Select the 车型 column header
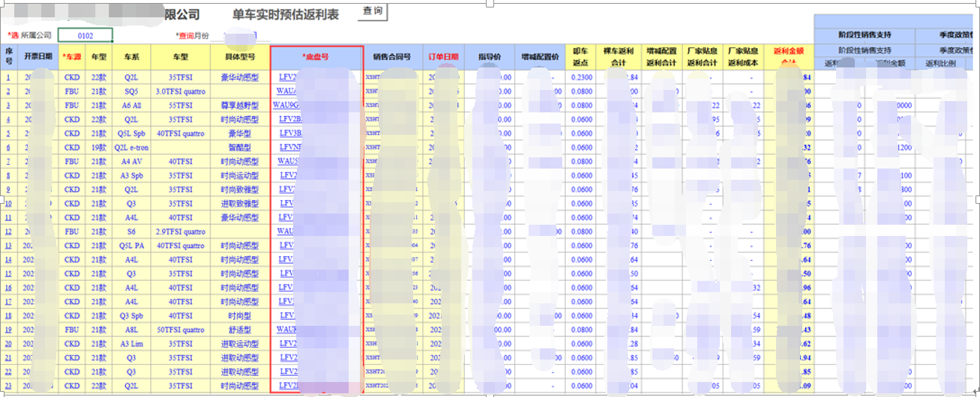This screenshot has height=397, width=980. 180,56
